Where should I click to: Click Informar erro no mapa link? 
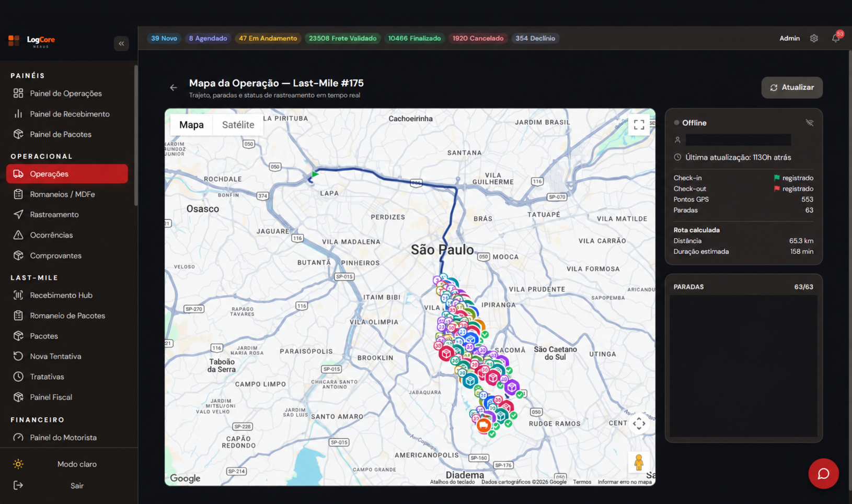click(x=625, y=482)
